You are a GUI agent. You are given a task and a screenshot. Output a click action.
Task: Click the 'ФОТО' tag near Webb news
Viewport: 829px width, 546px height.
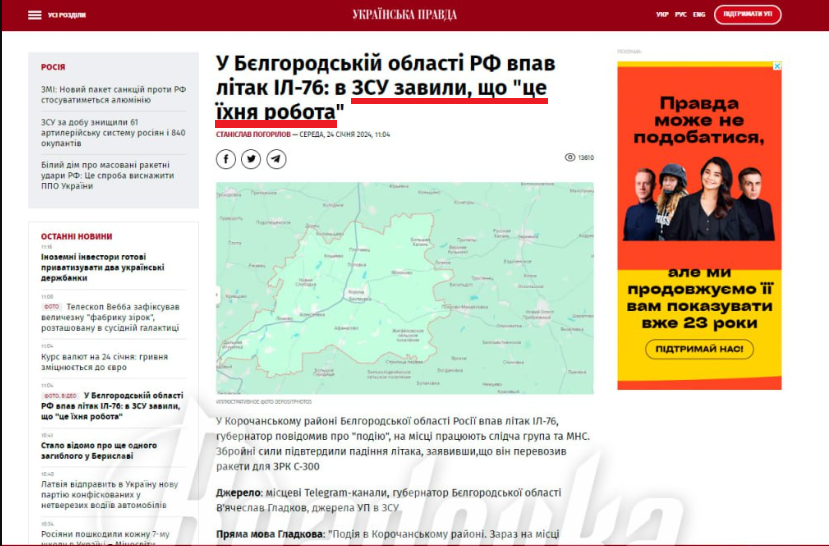click(52, 307)
